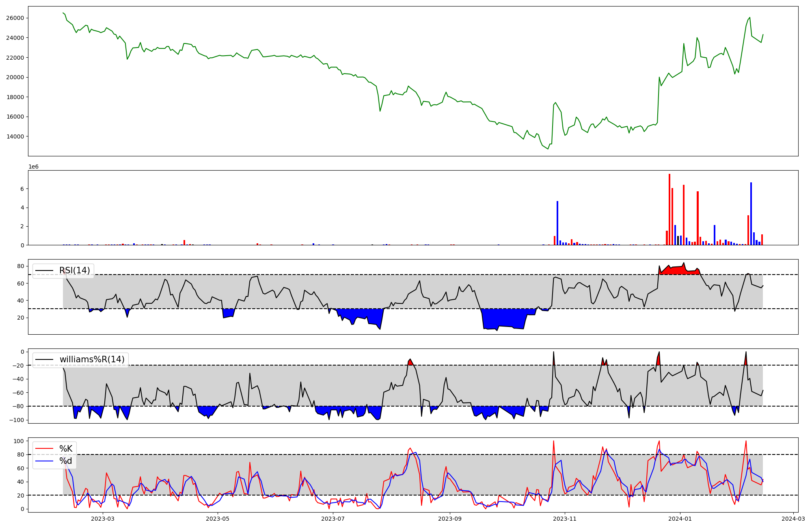Click the 2023-05 x-axis date label

coord(218,519)
